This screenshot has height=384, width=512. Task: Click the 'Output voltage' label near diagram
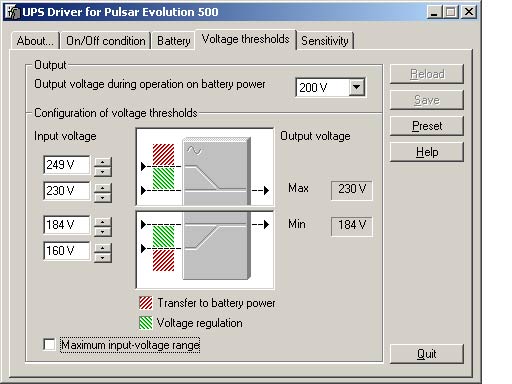point(315,136)
